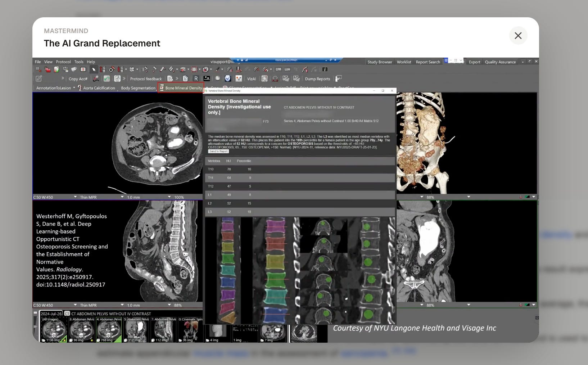Close the Mastermind article image overlay

(518, 36)
